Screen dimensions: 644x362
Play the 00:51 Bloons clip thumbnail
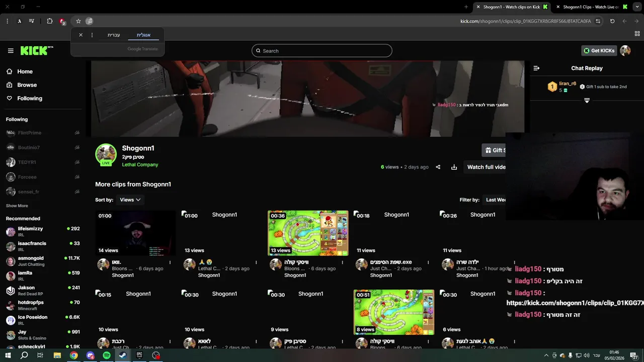(394, 312)
